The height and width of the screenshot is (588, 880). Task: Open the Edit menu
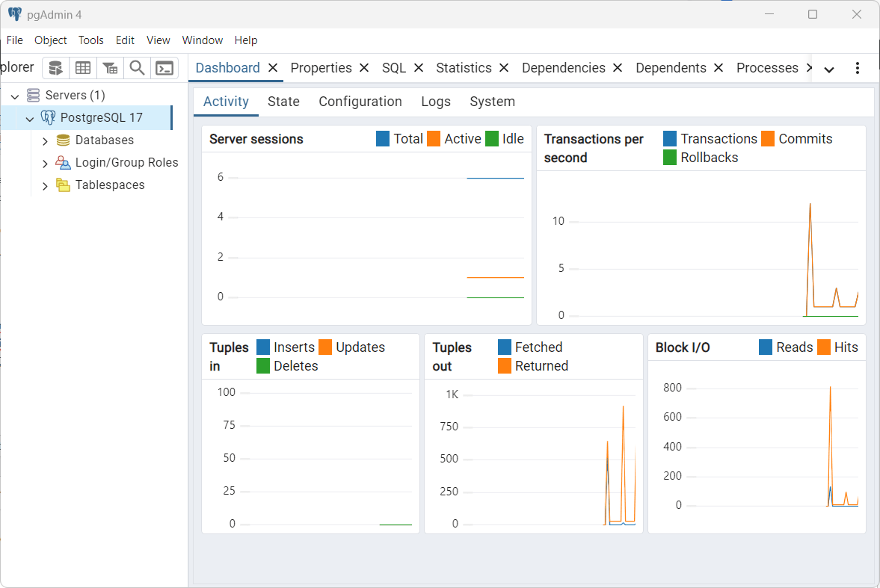point(125,40)
